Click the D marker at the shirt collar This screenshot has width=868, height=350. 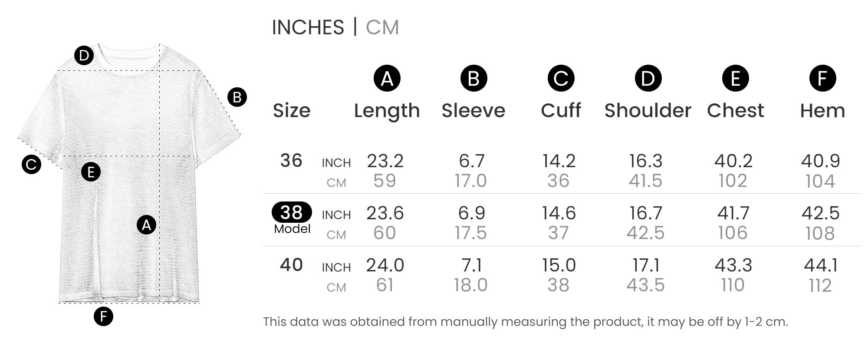click(84, 56)
